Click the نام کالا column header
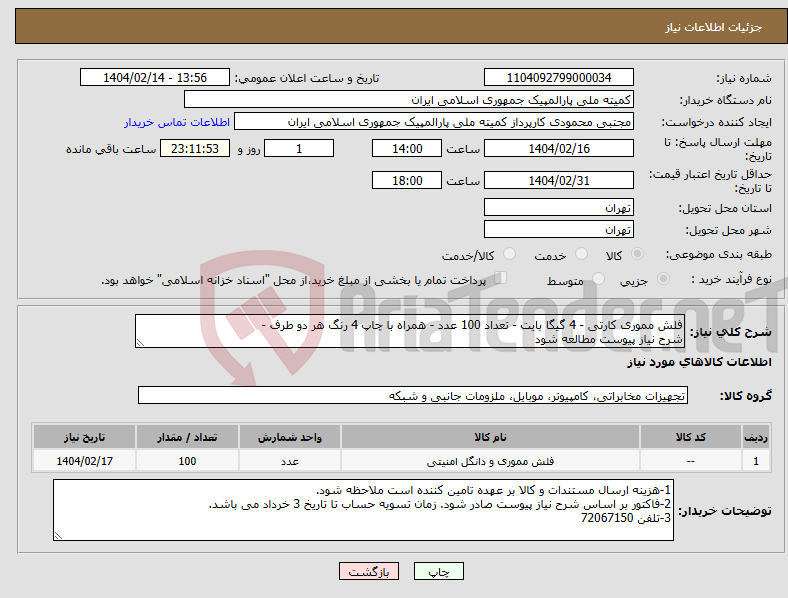This screenshot has width=788, height=598. (x=490, y=437)
